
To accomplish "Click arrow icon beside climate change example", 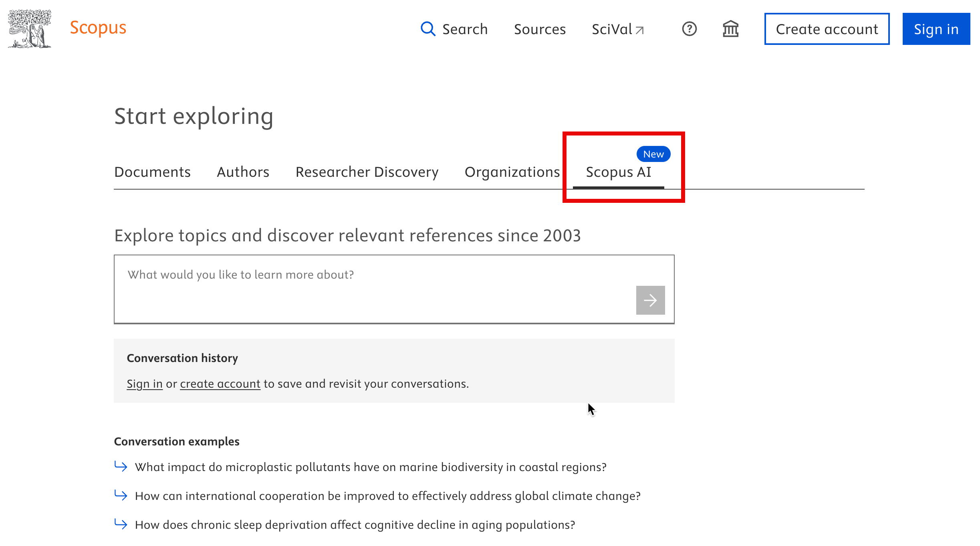I will coord(121,495).
